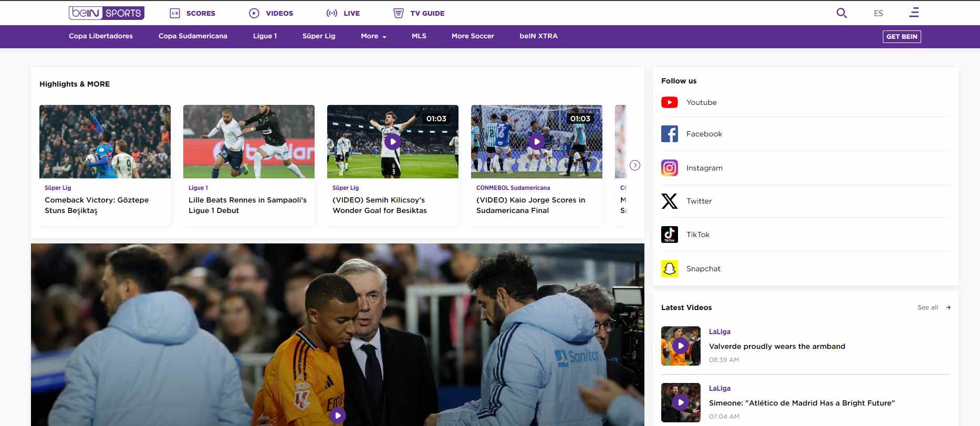Click the CONMEBOL Sudamericana category tag
Screen dimensions: 980x426
pos(513,188)
